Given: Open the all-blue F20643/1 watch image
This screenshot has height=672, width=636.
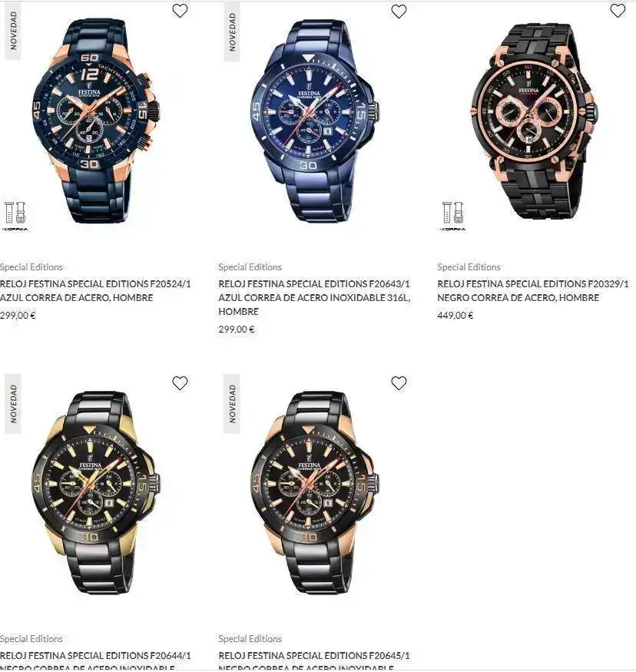Looking at the screenshot, I should pos(315,120).
